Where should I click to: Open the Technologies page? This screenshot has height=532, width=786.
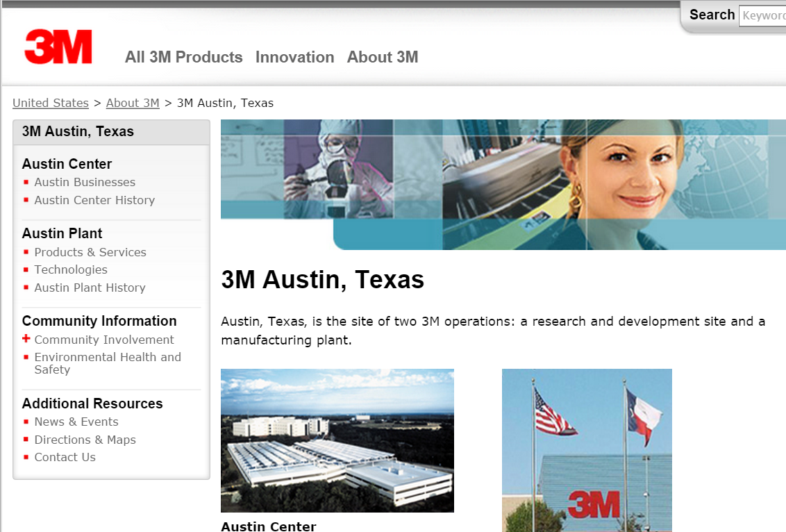click(71, 269)
